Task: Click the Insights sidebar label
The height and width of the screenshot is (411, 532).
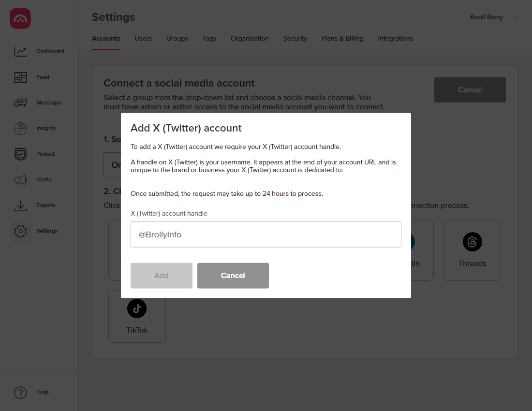Action: [x=46, y=128]
